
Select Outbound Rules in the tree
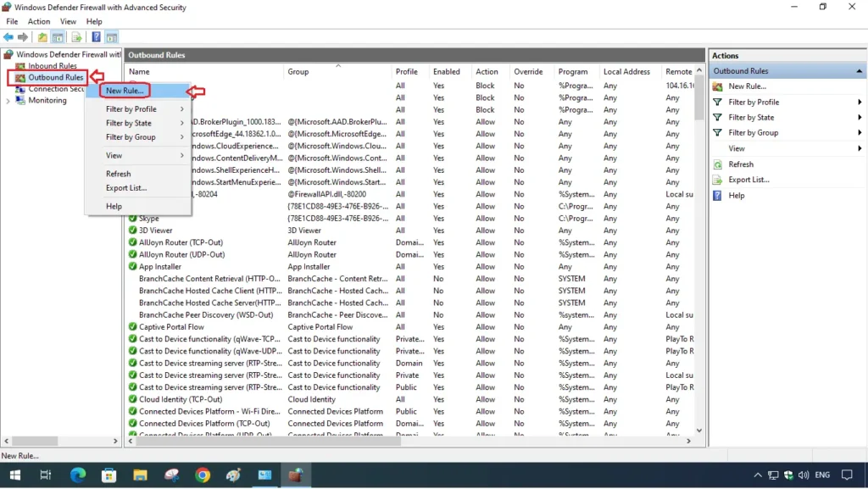[55, 77]
